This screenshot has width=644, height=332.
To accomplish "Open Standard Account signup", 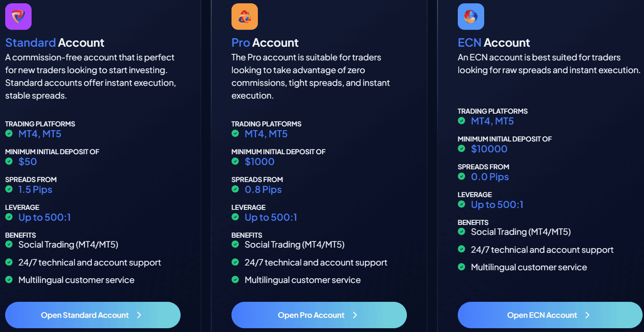I will 92,315.
